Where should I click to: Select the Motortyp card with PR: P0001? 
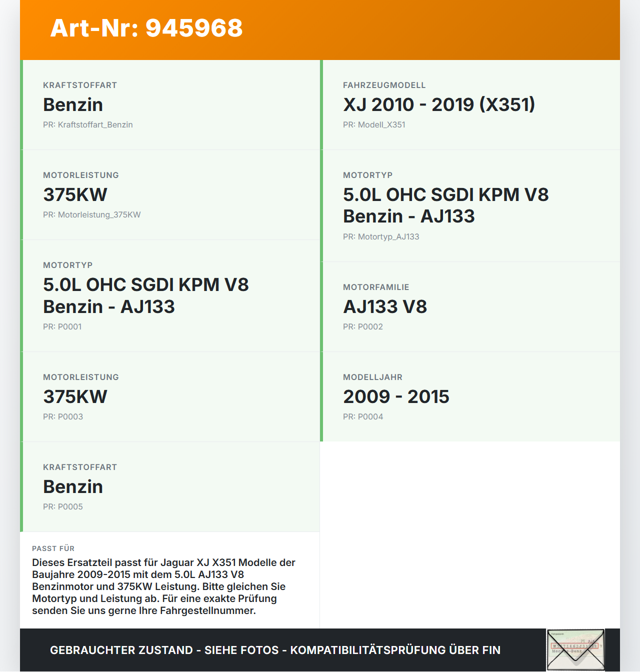(x=170, y=296)
